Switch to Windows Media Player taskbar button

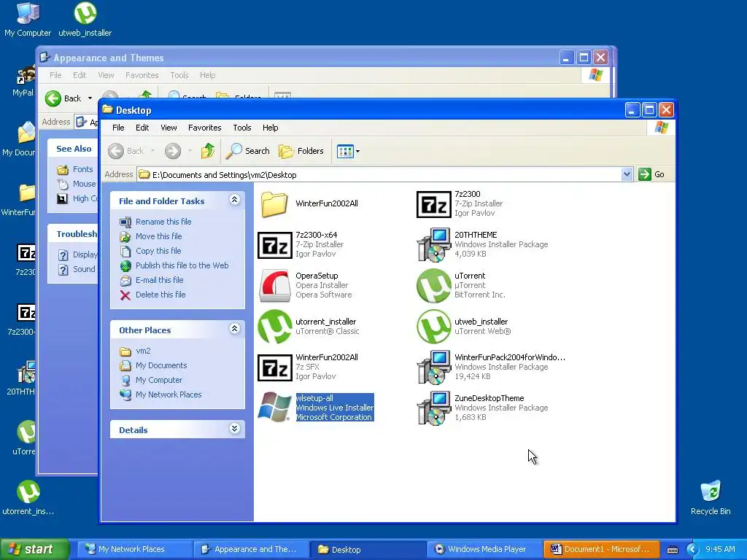click(x=484, y=550)
